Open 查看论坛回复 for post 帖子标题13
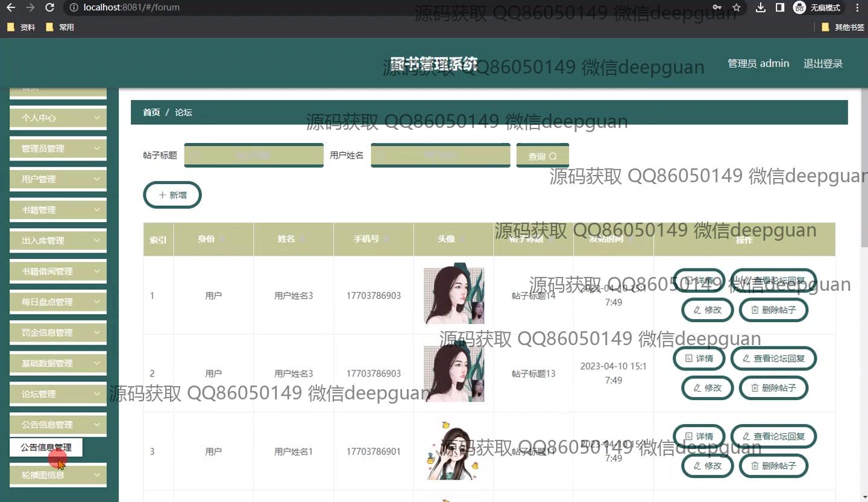868x502 pixels. tap(773, 358)
